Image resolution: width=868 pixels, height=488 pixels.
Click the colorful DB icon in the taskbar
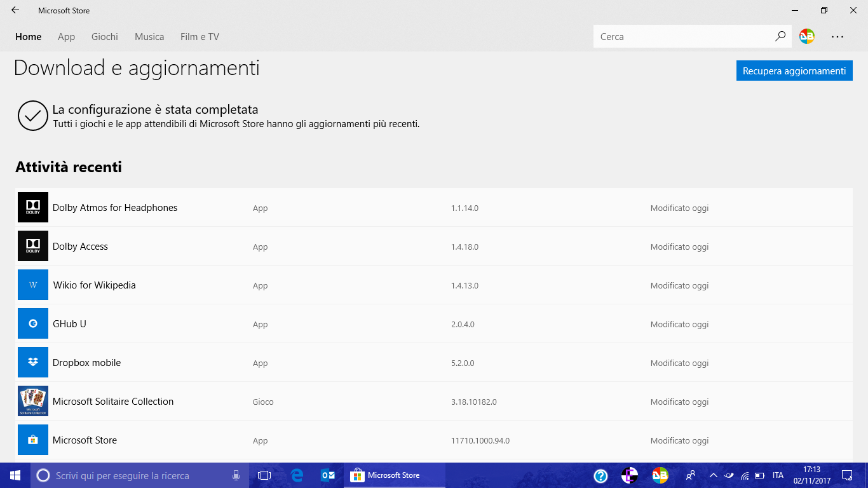(660, 475)
